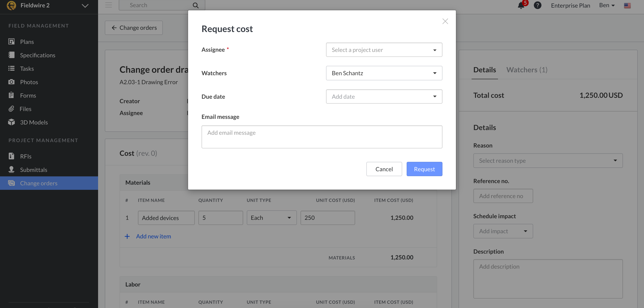Click the Cancel button in dialog
Image resolution: width=644 pixels, height=308 pixels.
click(384, 169)
